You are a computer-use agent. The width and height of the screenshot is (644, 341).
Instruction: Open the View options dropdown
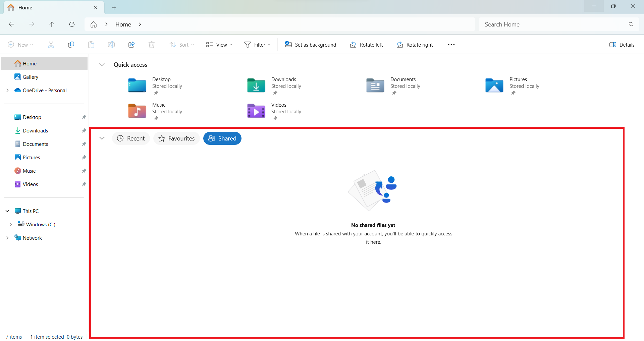point(218,44)
